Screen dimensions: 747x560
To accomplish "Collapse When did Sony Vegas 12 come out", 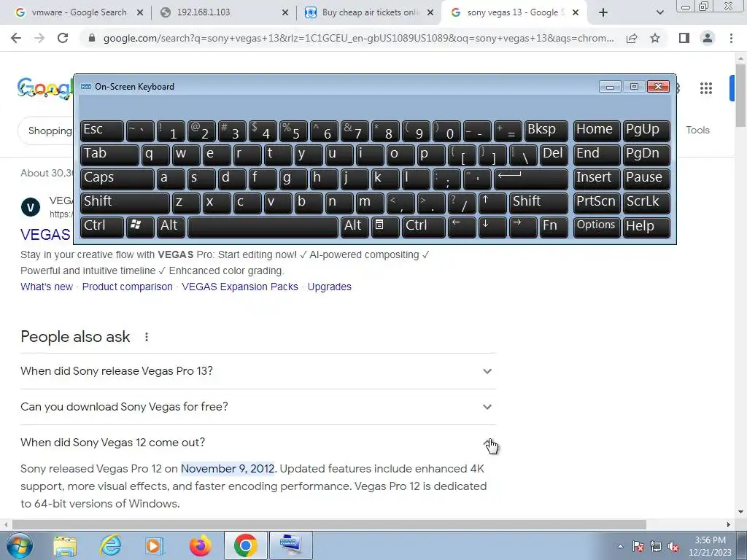I will pos(258,443).
